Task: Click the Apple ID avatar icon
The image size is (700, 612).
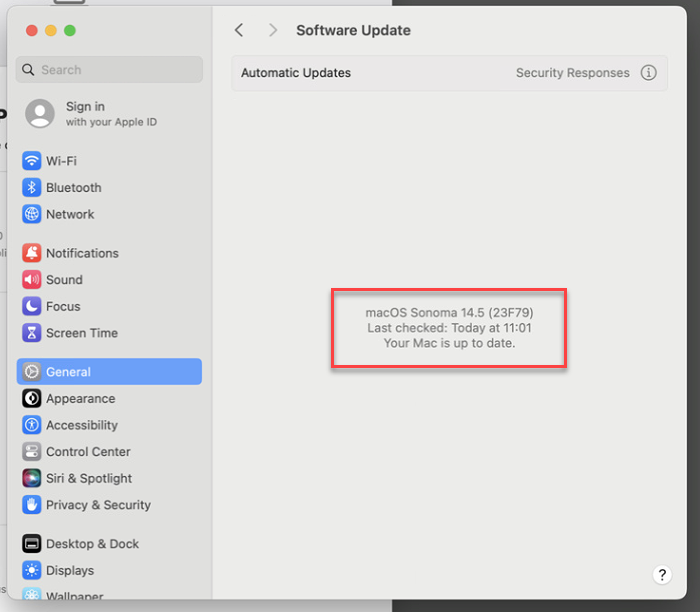Action: pyautogui.click(x=40, y=113)
